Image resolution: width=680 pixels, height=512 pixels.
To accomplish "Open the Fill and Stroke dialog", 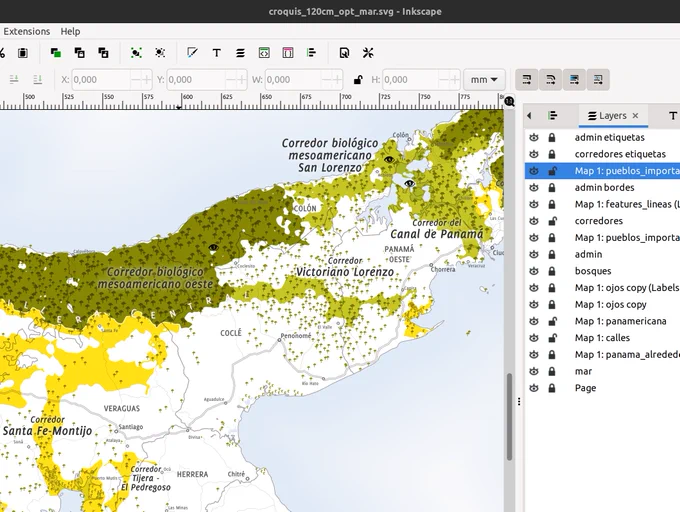I will tap(192, 53).
